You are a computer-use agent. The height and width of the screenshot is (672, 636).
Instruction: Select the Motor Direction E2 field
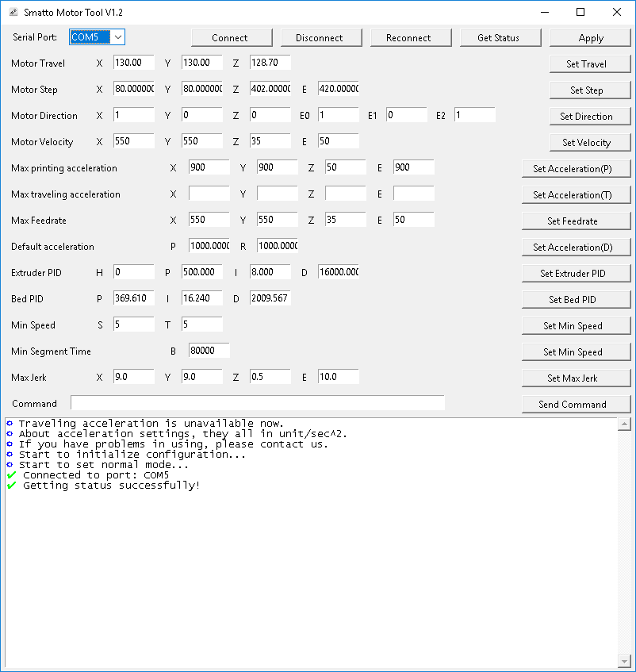[x=474, y=115]
